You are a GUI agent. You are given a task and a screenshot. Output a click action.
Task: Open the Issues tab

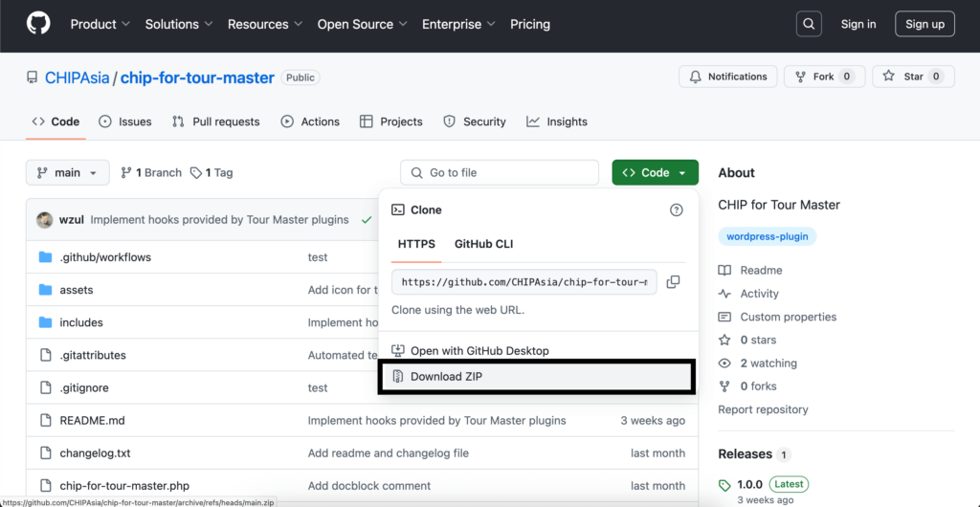pos(125,121)
